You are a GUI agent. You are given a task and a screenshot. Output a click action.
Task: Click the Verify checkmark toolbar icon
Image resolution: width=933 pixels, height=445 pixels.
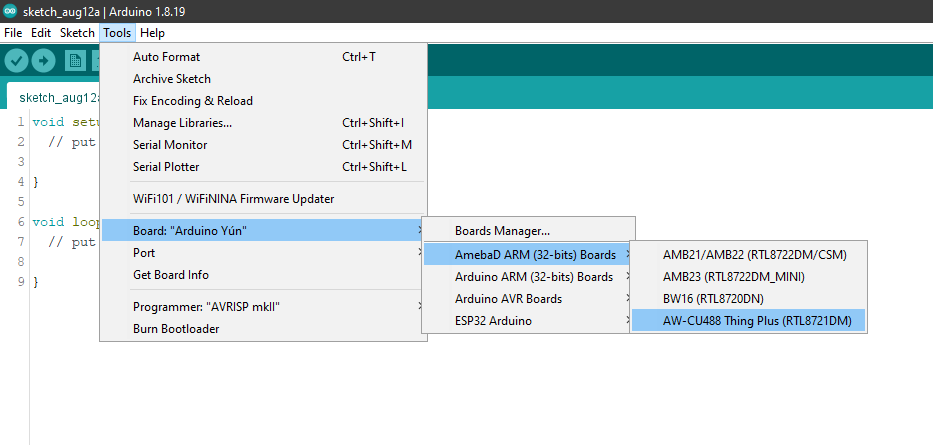pyautogui.click(x=17, y=61)
